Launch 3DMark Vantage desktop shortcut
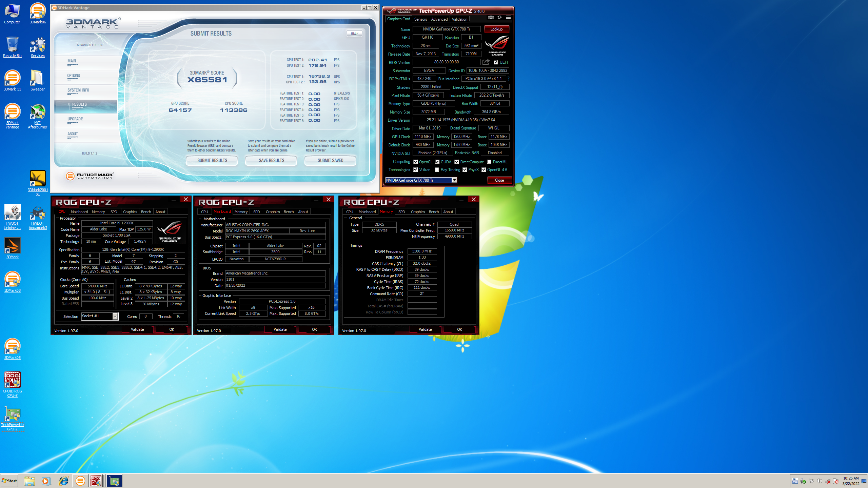The height and width of the screenshot is (488, 868). point(12,116)
